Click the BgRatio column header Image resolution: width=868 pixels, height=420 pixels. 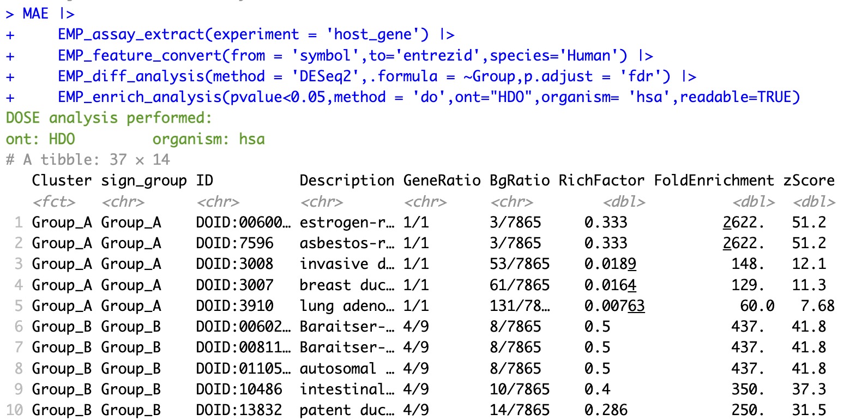519,181
